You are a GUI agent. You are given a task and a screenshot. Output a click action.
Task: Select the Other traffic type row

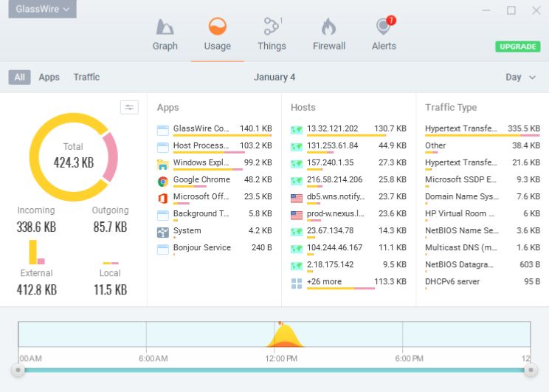point(483,147)
